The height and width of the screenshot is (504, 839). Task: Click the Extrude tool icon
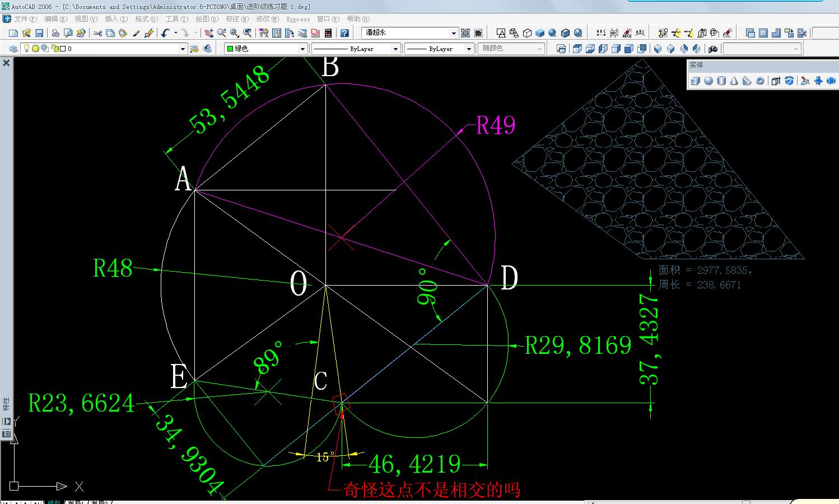[x=776, y=81]
